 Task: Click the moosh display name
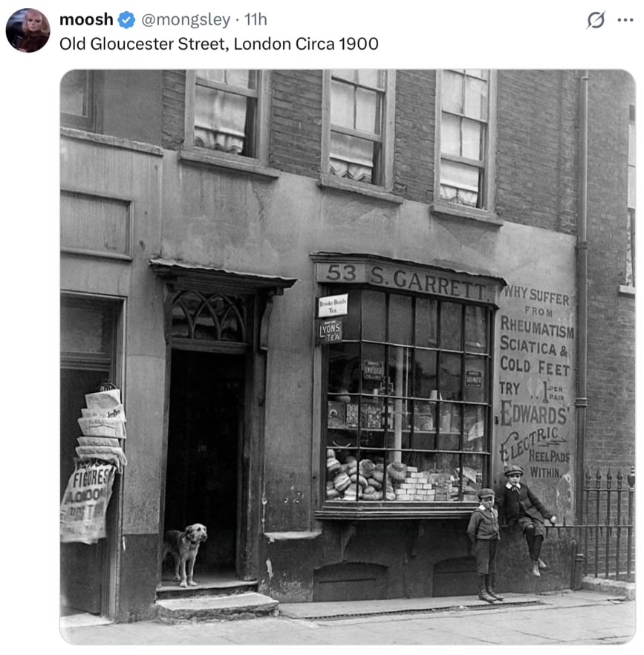tap(86, 19)
